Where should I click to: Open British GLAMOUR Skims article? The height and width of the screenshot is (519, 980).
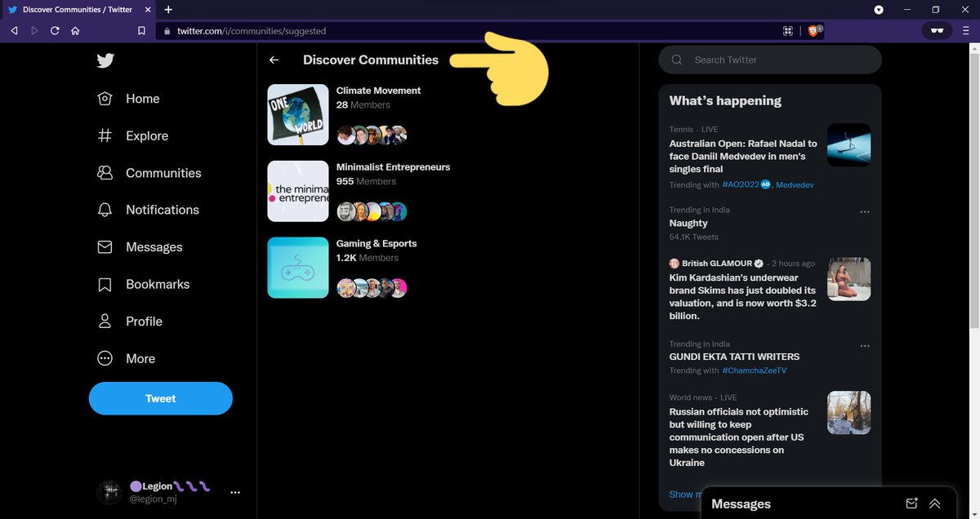point(742,296)
